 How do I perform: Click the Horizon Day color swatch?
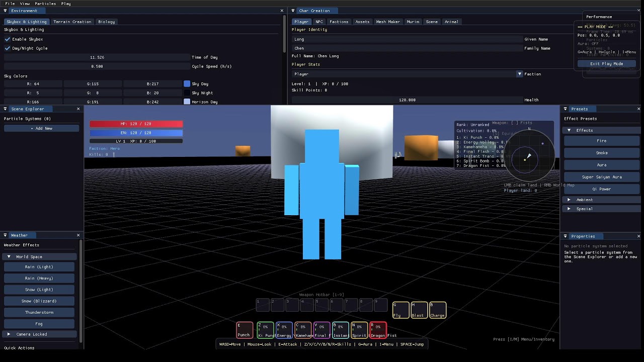click(x=187, y=102)
